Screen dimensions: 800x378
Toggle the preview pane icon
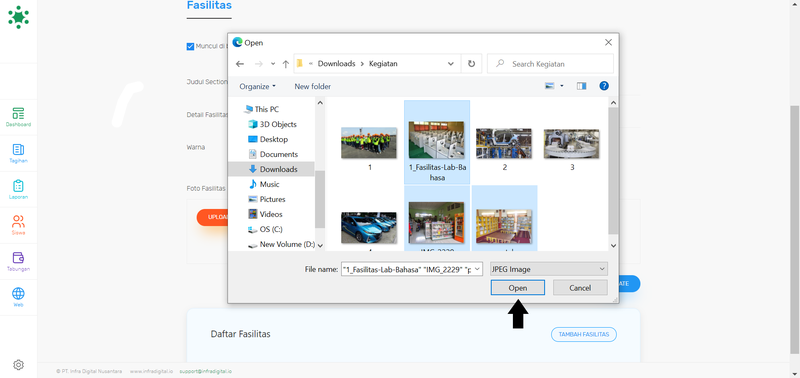582,86
